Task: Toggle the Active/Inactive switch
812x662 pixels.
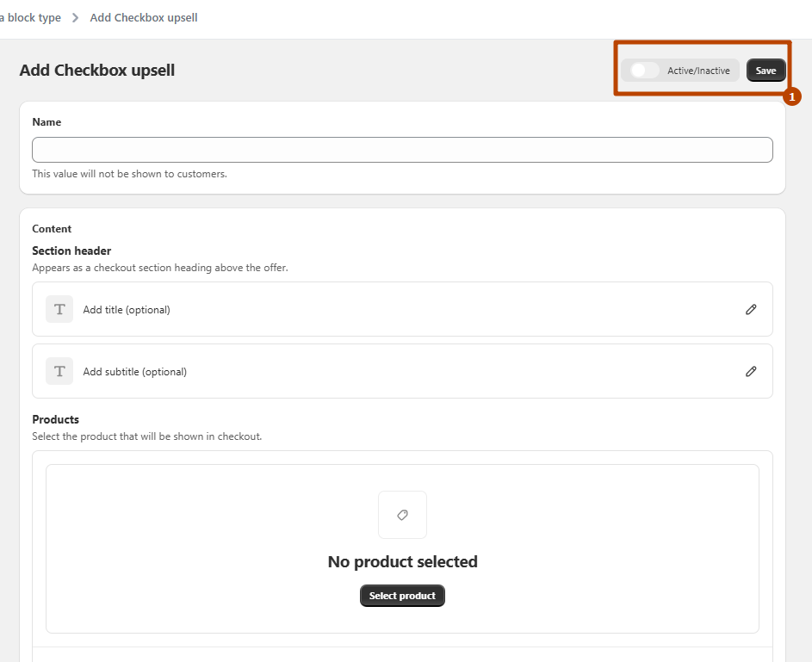Action: click(644, 71)
